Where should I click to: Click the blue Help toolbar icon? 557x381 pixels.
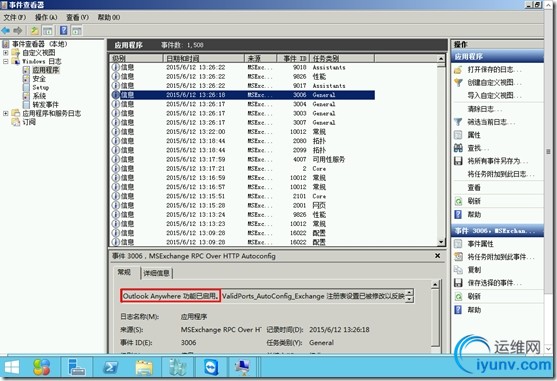[64, 31]
